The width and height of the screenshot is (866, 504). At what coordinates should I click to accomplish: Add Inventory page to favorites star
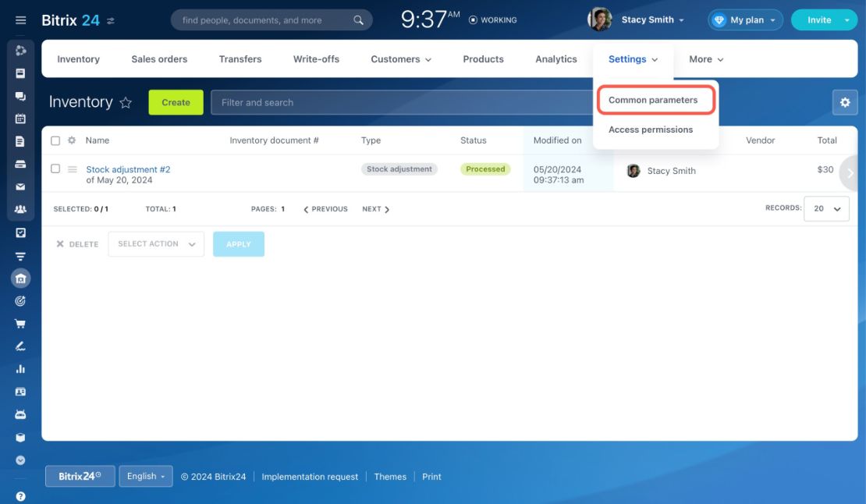point(126,103)
